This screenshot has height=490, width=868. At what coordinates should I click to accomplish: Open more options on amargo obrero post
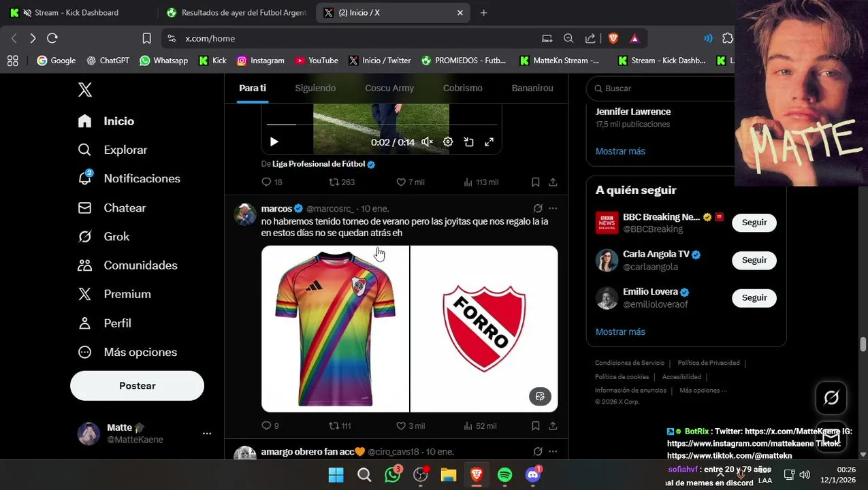[553, 451]
